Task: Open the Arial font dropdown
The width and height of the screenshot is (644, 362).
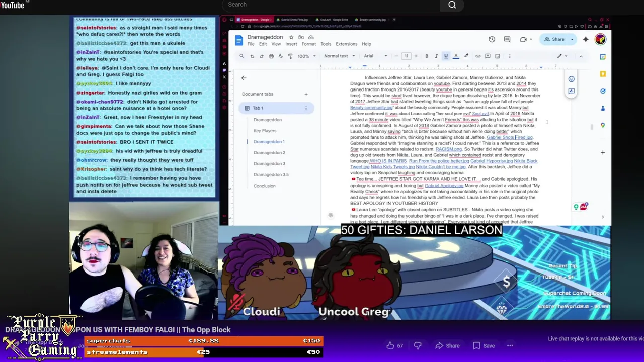Action: pos(375,56)
